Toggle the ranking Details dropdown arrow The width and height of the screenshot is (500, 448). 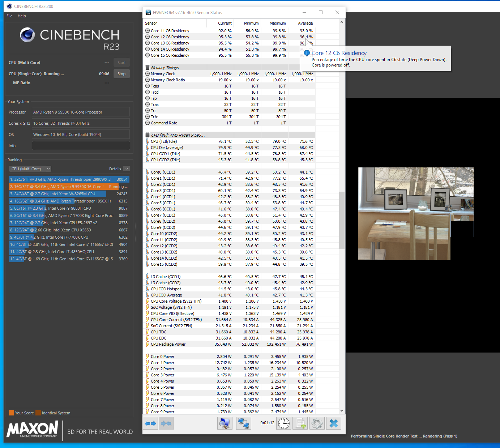point(127,169)
